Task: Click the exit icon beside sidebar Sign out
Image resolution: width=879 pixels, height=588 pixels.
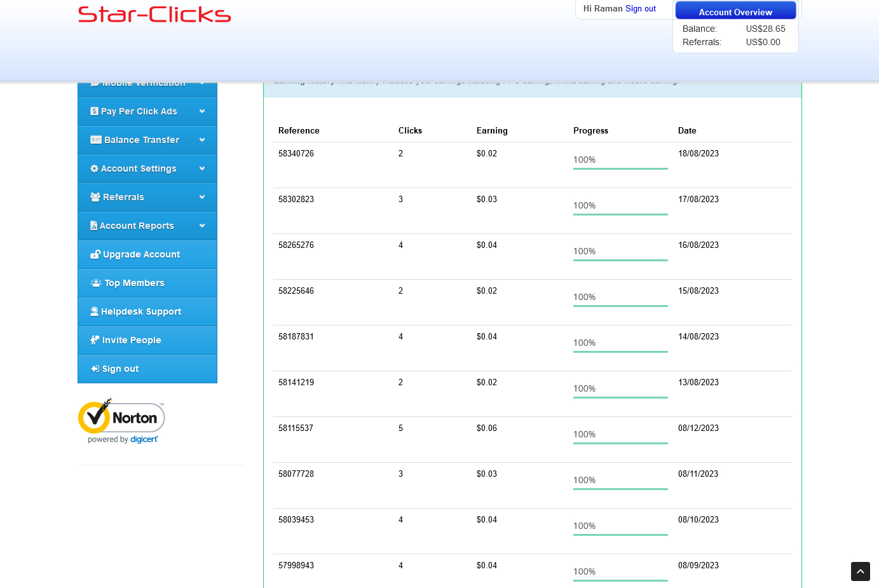Action: click(x=95, y=369)
